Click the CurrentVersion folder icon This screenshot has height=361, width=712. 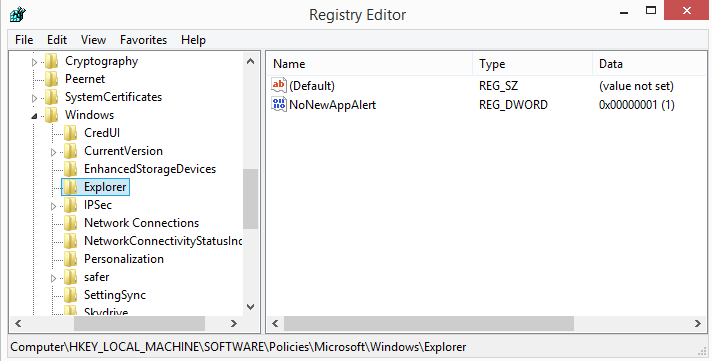[x=70, y=151]
